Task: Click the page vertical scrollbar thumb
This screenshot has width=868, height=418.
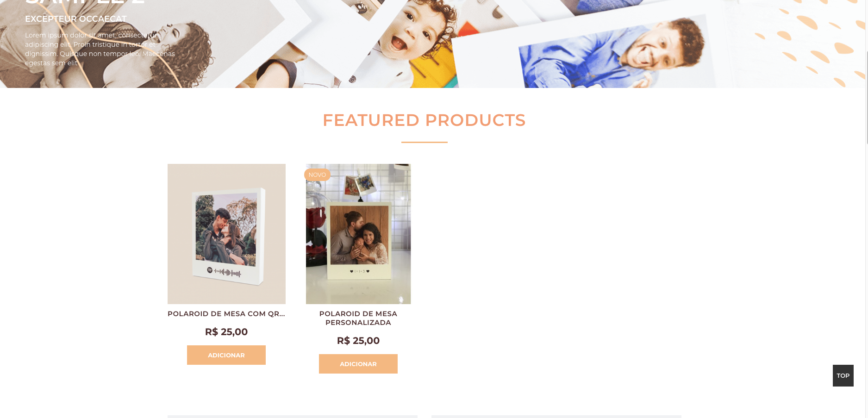Action: pos(866,97)
